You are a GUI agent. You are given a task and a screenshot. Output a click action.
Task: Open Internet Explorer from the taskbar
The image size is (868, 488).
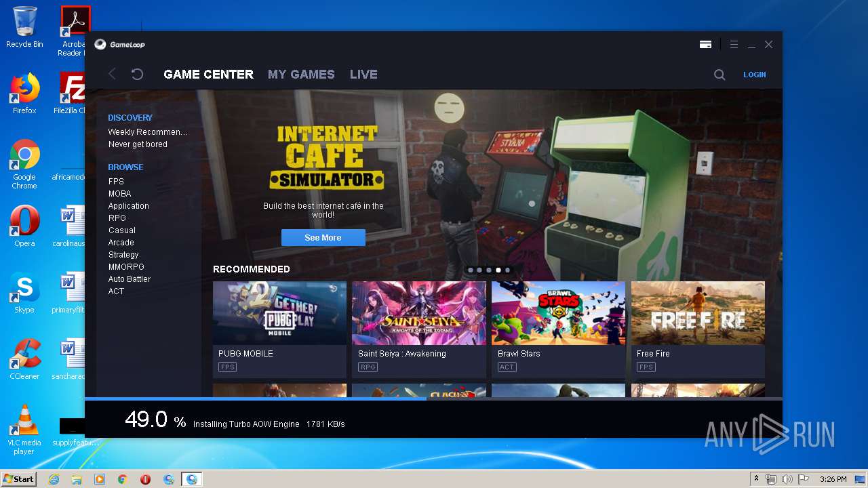point(54,479)
